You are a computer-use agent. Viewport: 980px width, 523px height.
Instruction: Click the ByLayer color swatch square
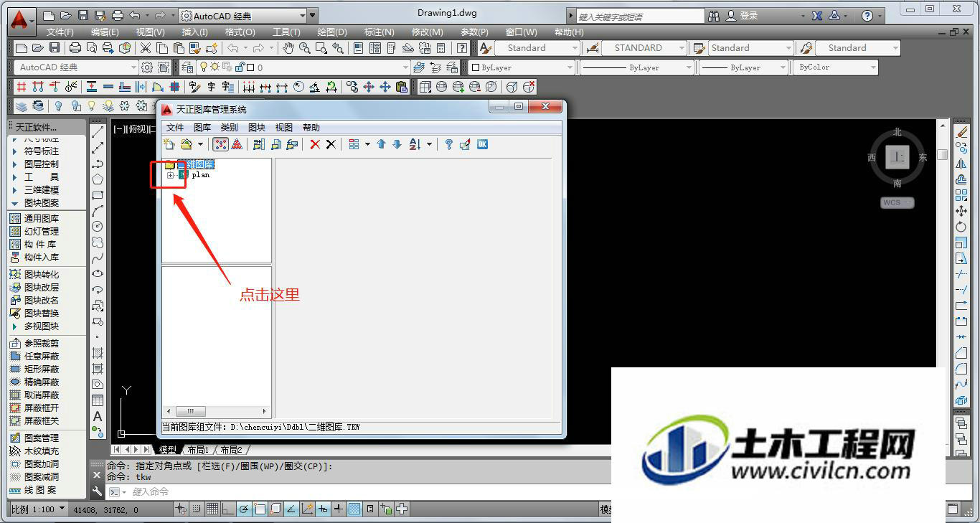click(475, 67)
